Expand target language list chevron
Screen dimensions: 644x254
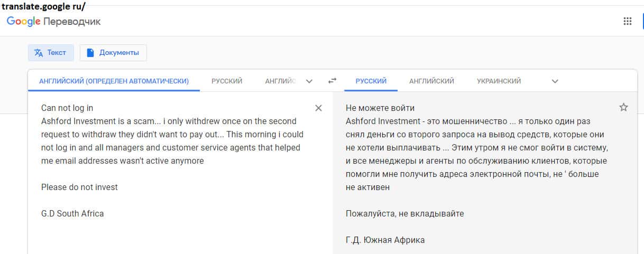(x=555, y=81)
